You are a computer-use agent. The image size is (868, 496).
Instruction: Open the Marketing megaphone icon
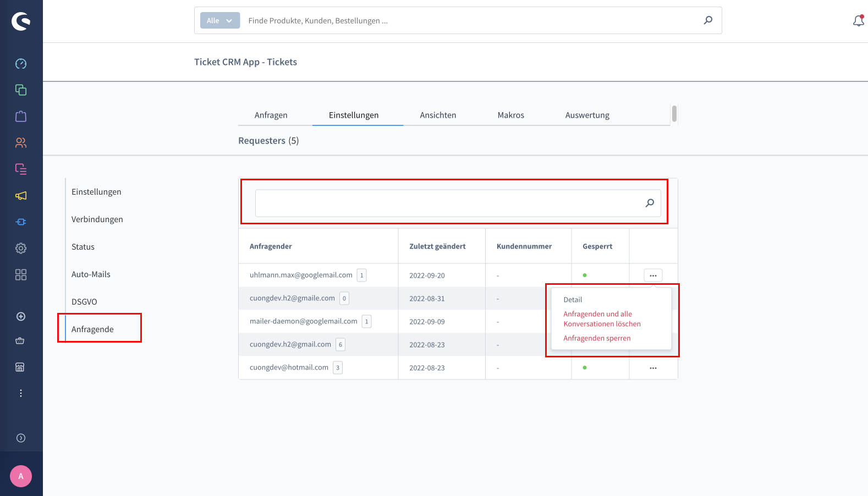coord(21,196)
